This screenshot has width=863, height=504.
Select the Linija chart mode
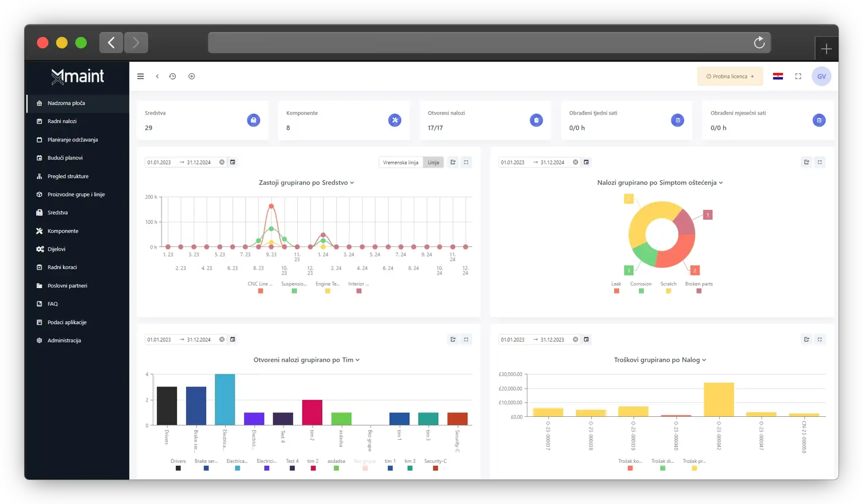433,162
